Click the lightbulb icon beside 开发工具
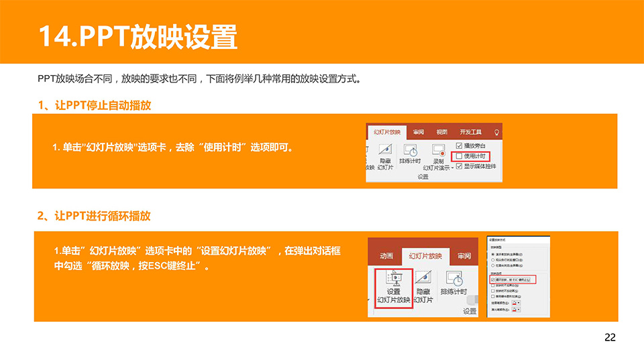The image size is (644, 362). (x=496, y=132)
